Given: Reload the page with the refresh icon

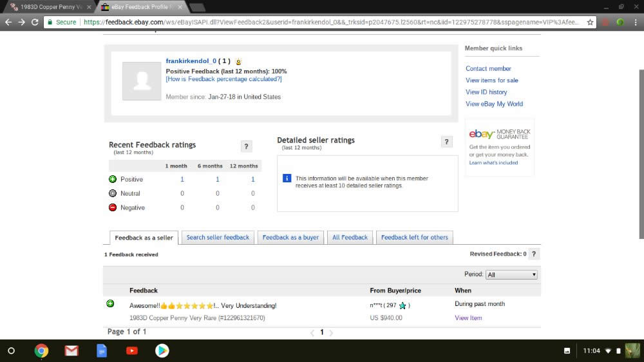Looking at the screenshot, I should tap(35, 22).
